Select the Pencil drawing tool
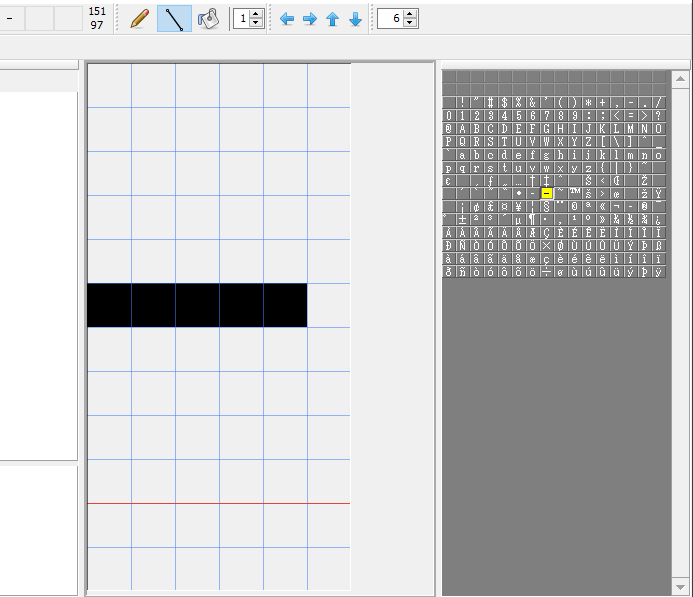Image resolution: width=693 pixels, height=597 pixels. (x=140, y=19)
